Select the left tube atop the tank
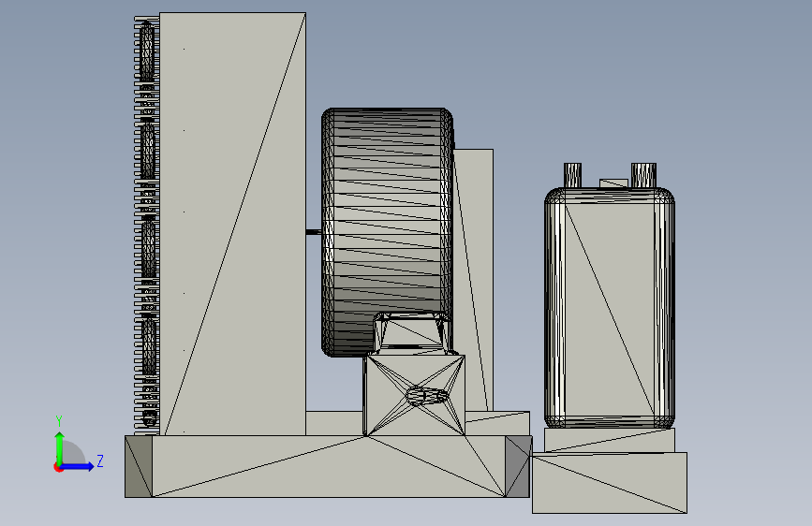This screenshot has width=812, height=526. pyautogui.click(x=572, y=176)
